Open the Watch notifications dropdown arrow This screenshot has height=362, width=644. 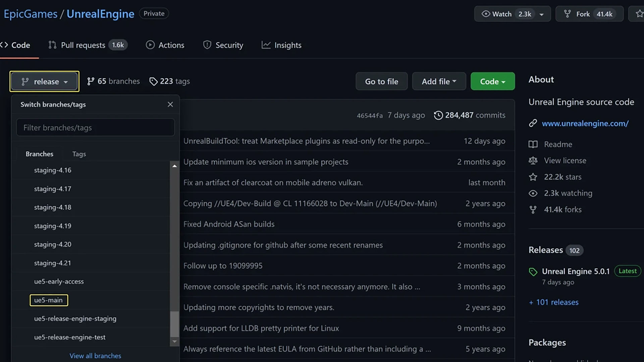click(541, 14)
